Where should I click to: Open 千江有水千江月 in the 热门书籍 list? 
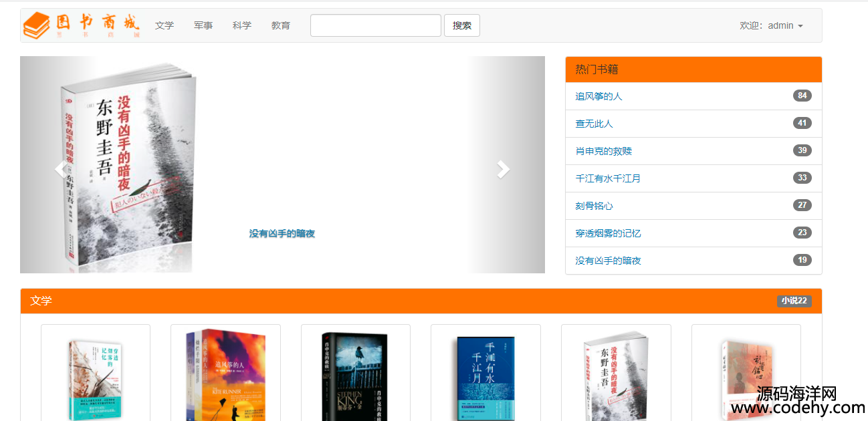pyautogui.click(x=608, y=178)
